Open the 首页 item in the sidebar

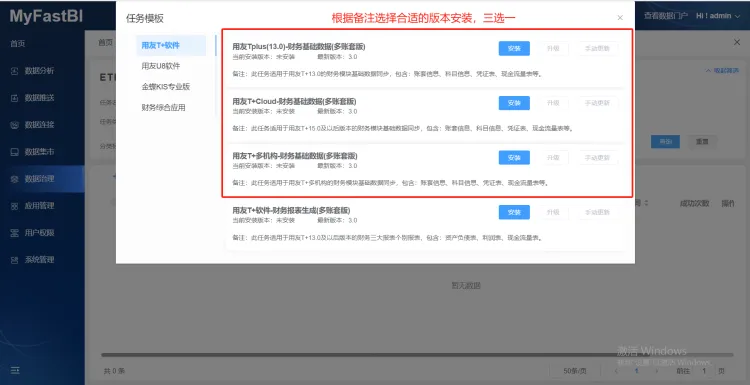[18, 44]
